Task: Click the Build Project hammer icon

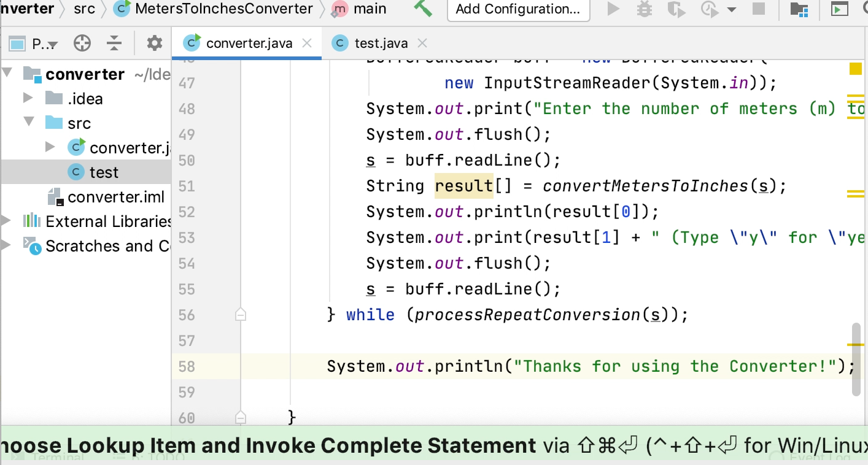Action: (x=423, y=9)
